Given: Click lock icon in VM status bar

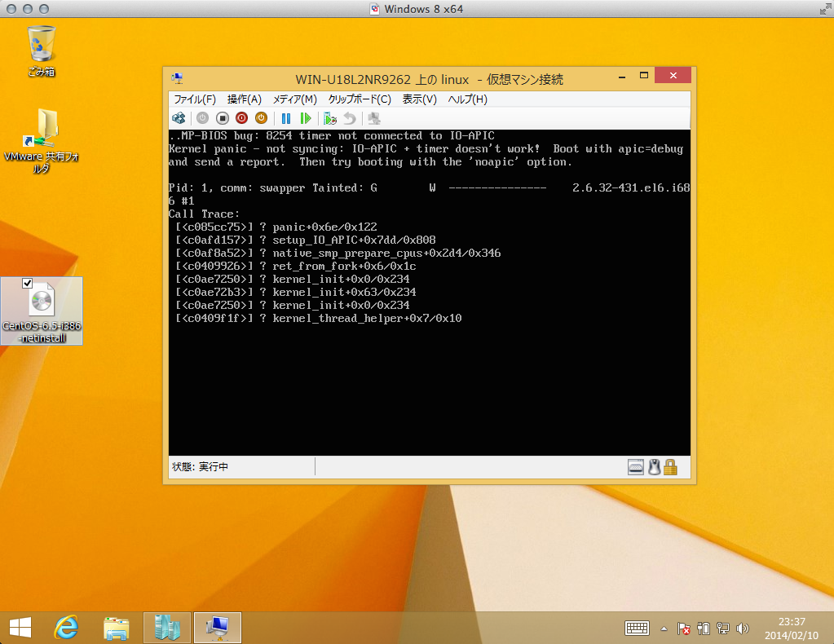Looking at the screenshot, I should point(670,467).
